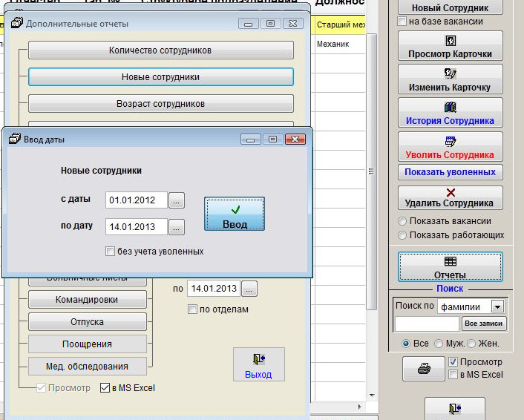524x420 pixels.
Task: Expand 'Поиск по' фамилии dropdown
Action: click(497, 306)
